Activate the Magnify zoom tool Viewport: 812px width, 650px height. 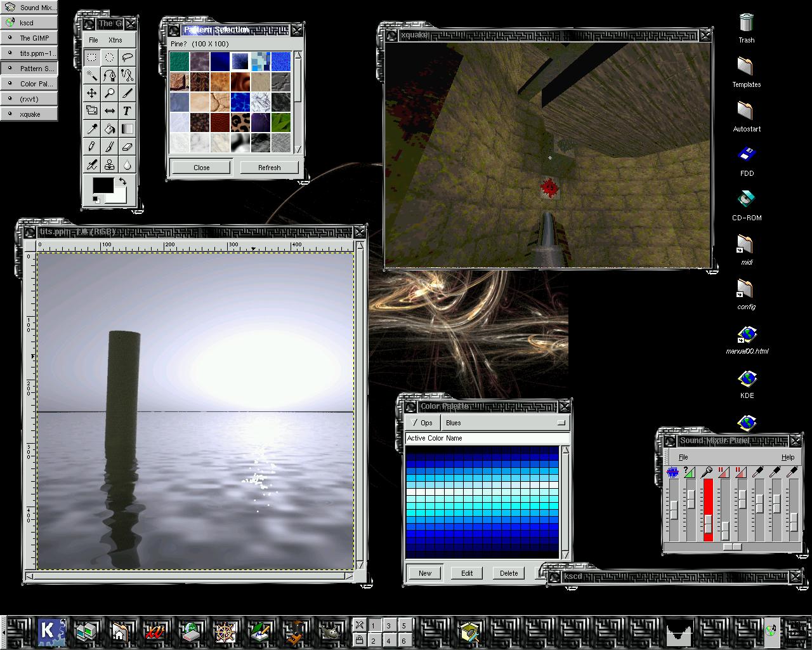click(110, 93)
